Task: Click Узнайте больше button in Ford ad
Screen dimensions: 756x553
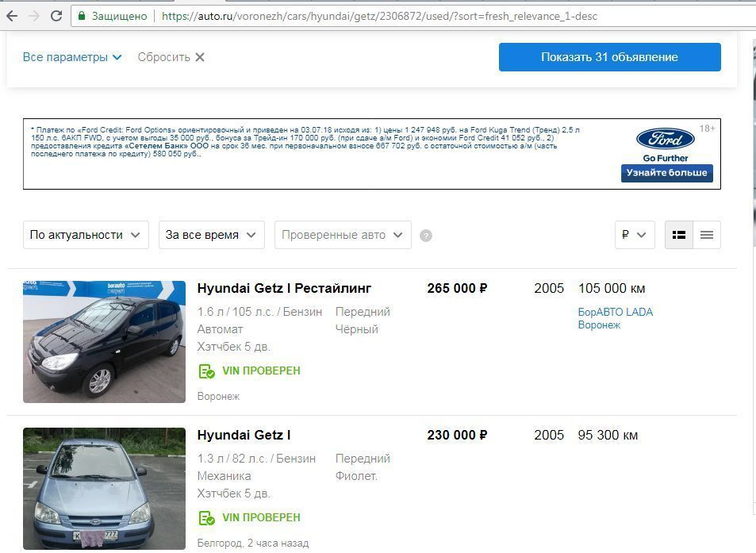Action: tap(667, 173)
